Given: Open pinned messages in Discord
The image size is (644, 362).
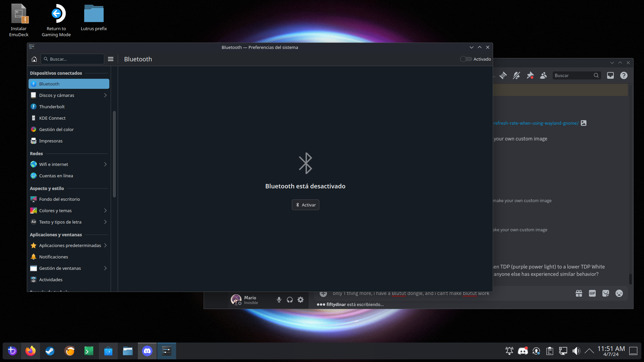Looking at the screenshot, I should (530, 75).
